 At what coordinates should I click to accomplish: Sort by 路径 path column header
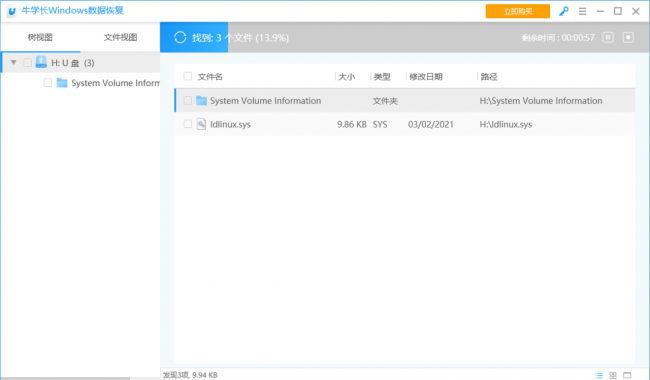[x=489, y=77]
